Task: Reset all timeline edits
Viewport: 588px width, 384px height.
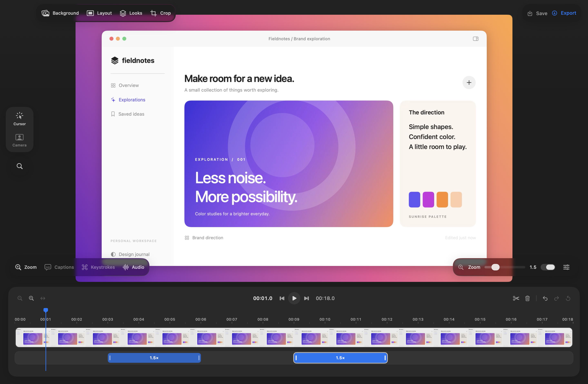Action: click(x=568, y=298)
